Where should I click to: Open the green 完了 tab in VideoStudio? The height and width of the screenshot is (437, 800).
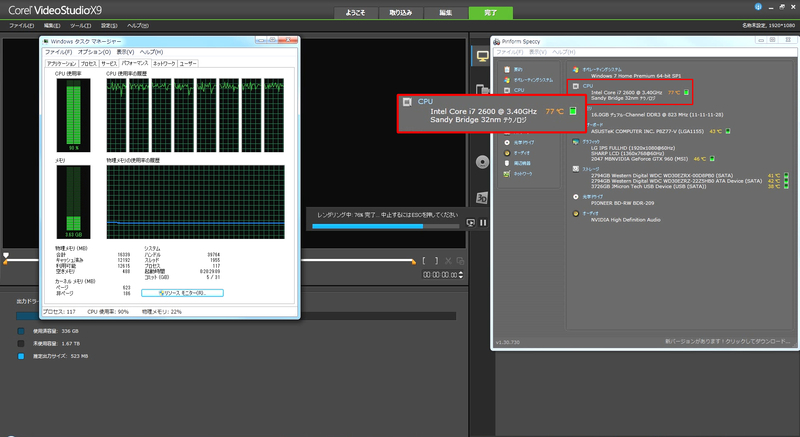(x=490, y=13)
